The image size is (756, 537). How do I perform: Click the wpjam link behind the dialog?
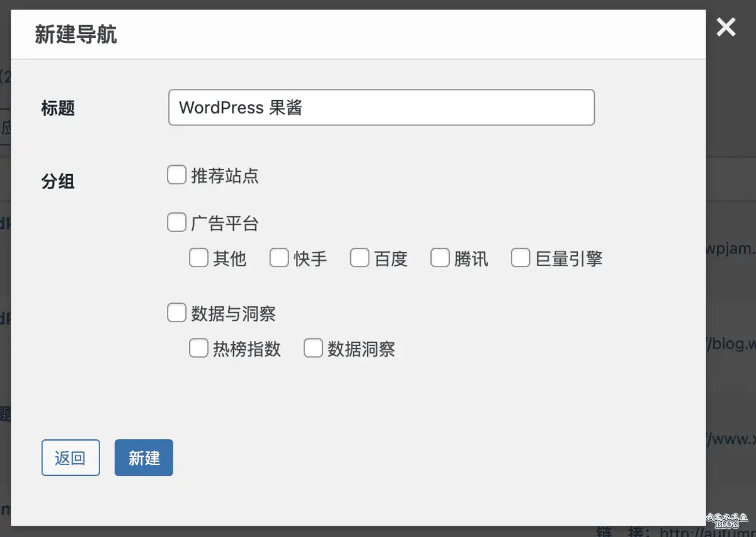click(x=736, y=250)
